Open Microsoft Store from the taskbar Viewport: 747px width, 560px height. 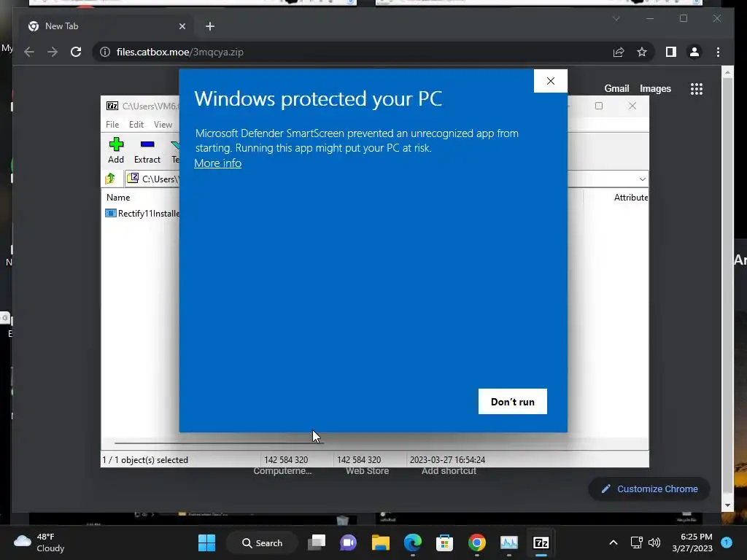[444, 542]
